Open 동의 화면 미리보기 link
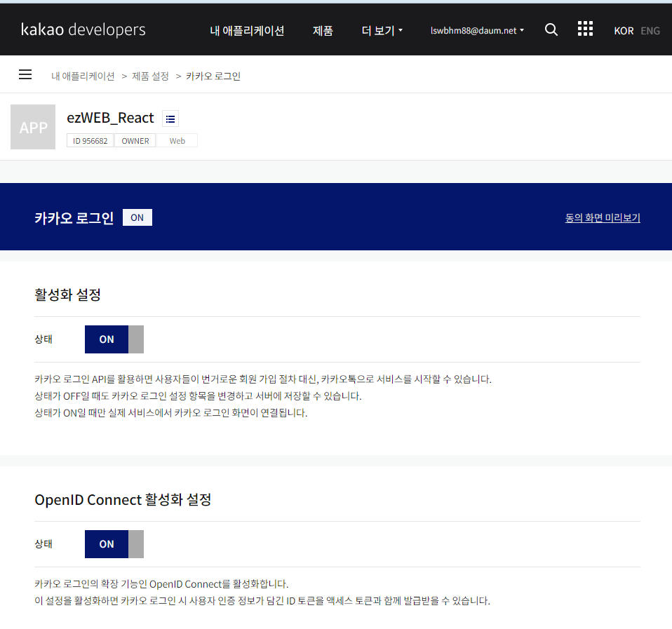672x629 pixels. tap(603, 217)
